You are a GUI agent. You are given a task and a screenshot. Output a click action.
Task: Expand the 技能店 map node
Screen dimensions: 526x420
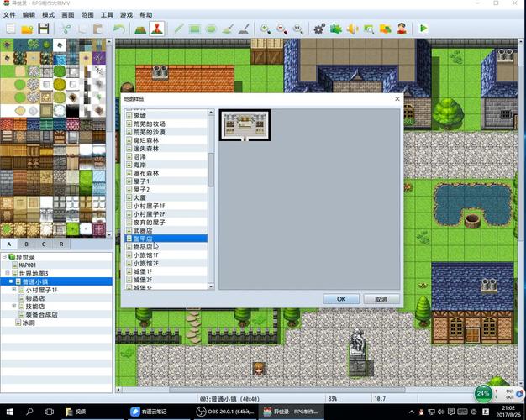pos(14,307)
